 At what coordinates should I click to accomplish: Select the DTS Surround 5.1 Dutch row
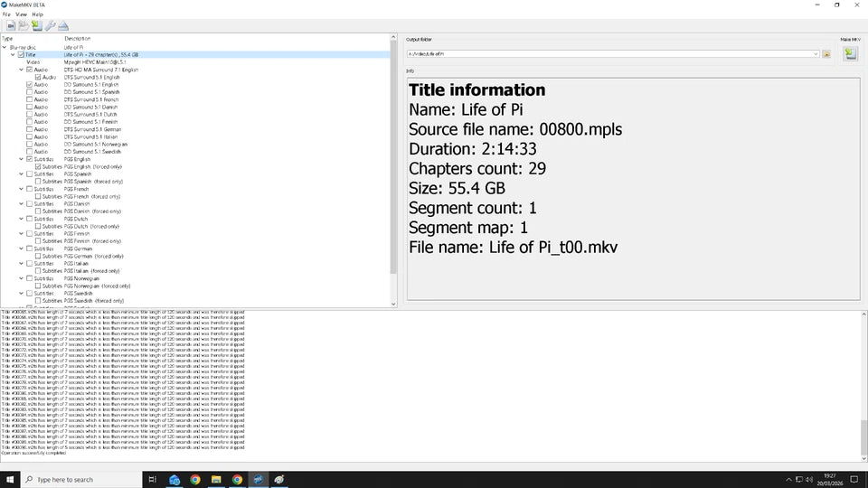click(x=195, y=115)
